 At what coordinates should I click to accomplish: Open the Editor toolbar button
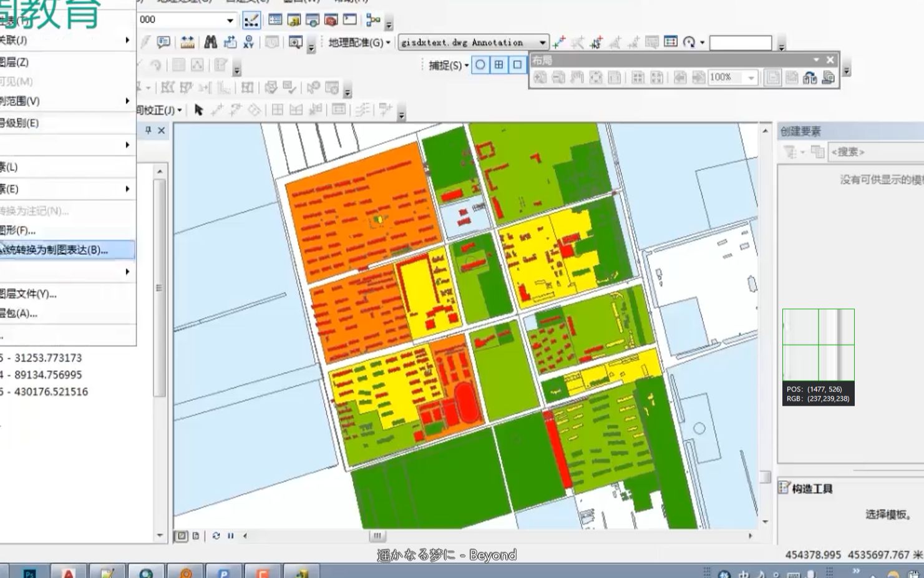click(x=251, y=21)
